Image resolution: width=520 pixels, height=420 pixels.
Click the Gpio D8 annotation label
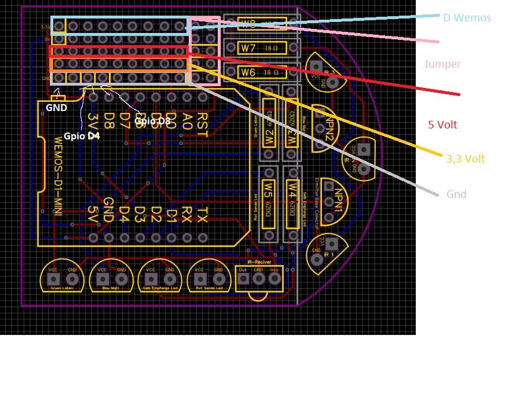coord(152,121)
